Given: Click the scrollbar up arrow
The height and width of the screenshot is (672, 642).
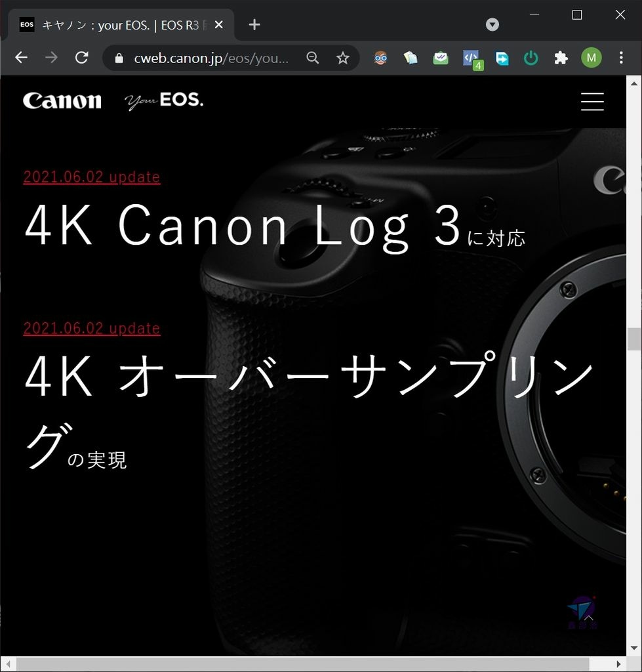Looking at the screenshot, I should [634, 83].
